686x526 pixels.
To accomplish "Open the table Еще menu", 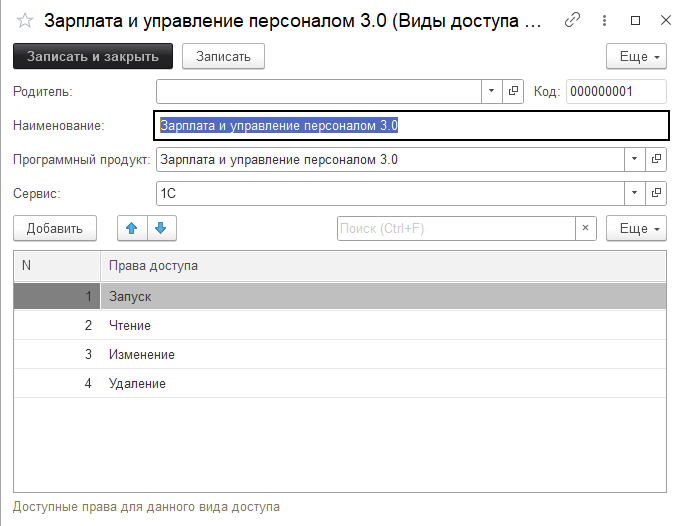I will pyautogui.click(x=636, y=228).
